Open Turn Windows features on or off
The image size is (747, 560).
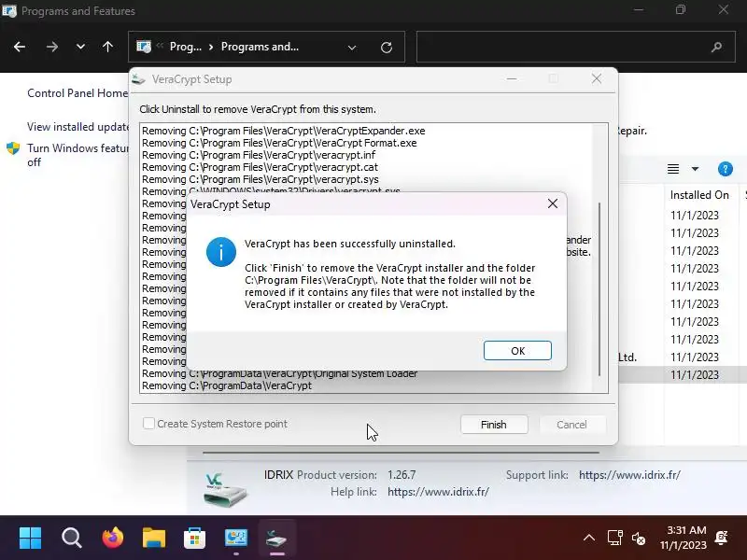click(78, 155)
